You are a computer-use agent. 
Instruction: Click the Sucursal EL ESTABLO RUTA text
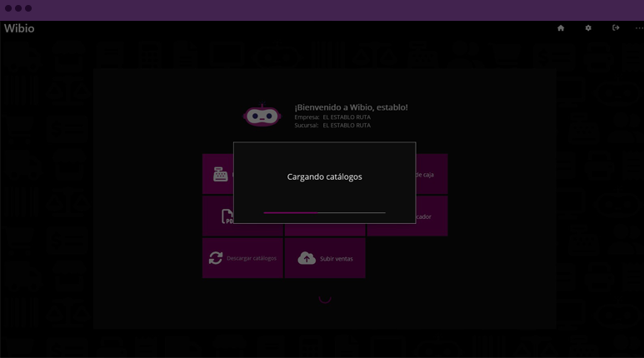[332, 126]
